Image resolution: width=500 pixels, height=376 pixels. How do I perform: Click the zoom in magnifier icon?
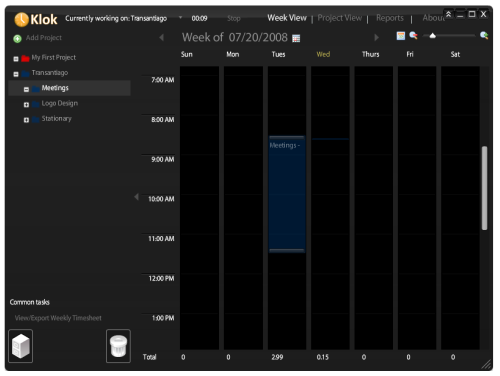click(x=484, y=35)
